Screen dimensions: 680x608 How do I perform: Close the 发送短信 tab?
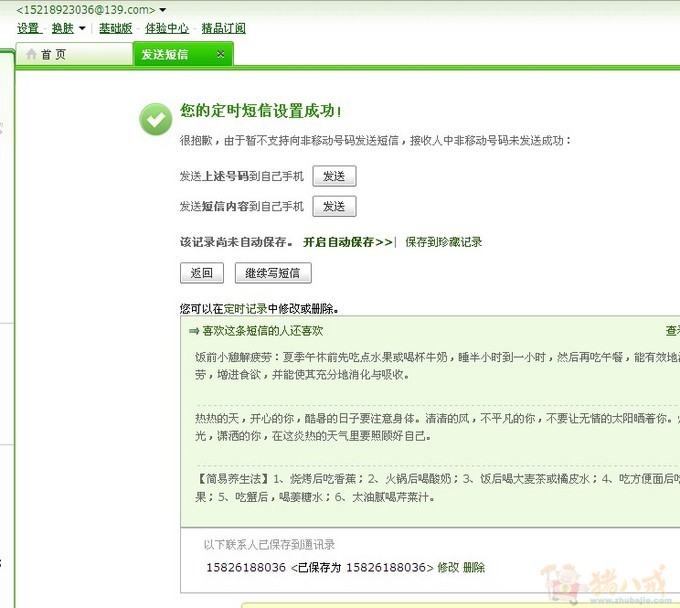coord(221,54)
